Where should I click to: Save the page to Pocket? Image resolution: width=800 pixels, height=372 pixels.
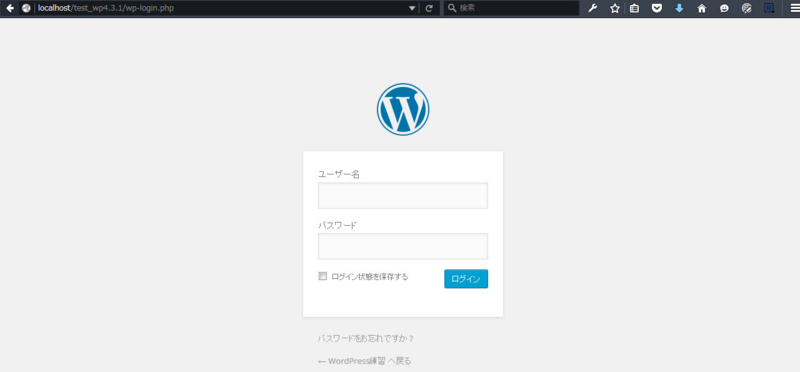coord(657,8)
